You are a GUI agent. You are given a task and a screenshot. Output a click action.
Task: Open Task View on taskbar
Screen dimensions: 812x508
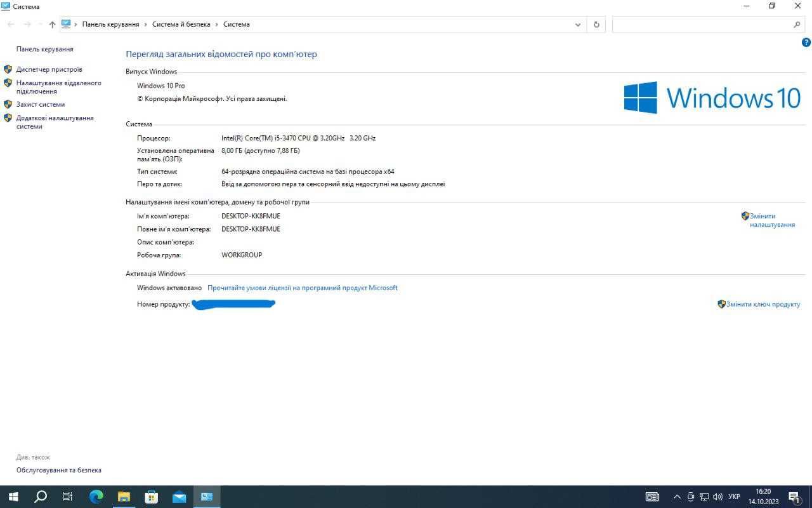pyautogui.click(x=67, y=497)
